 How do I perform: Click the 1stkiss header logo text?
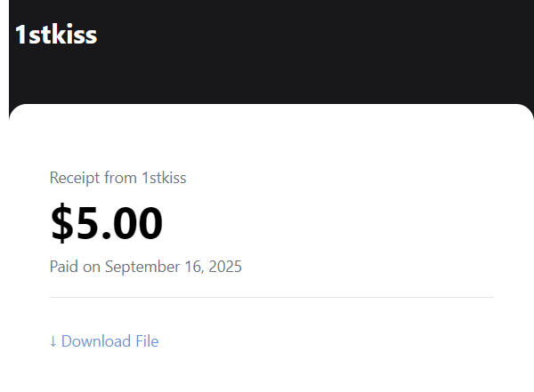(x=55, y=36)
